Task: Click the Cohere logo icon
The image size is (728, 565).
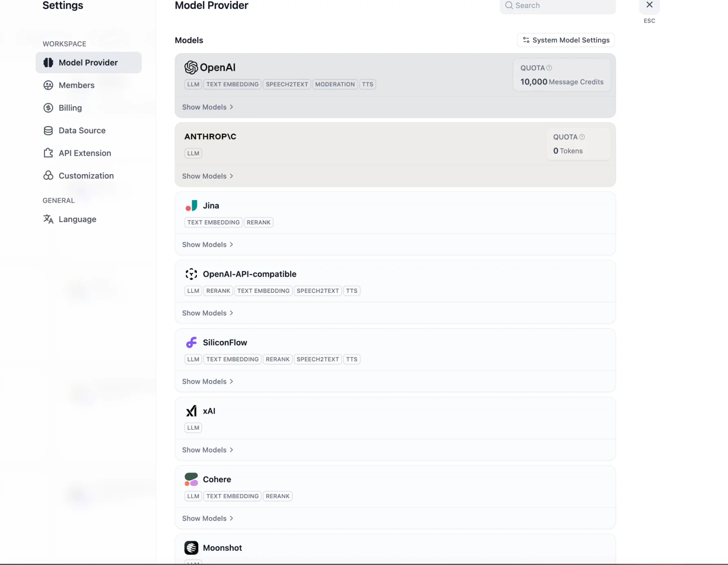Action: (191, 480)
